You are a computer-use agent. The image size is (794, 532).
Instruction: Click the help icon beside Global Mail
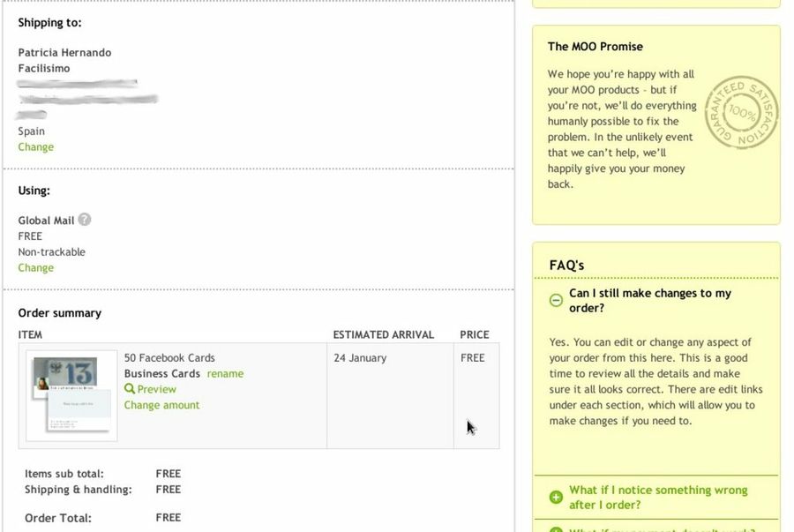point(85,220)
